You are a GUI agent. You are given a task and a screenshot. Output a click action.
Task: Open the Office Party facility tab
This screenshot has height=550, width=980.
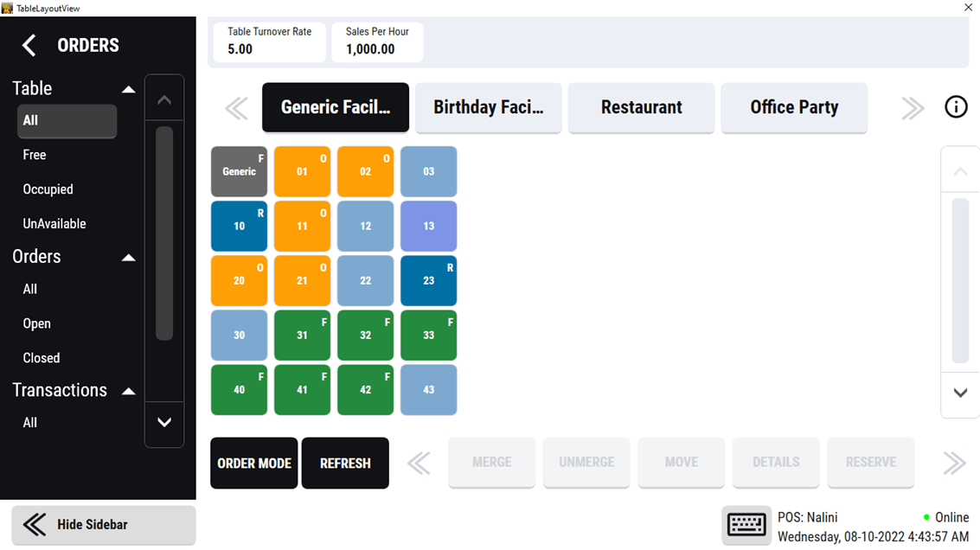(794, 107)
